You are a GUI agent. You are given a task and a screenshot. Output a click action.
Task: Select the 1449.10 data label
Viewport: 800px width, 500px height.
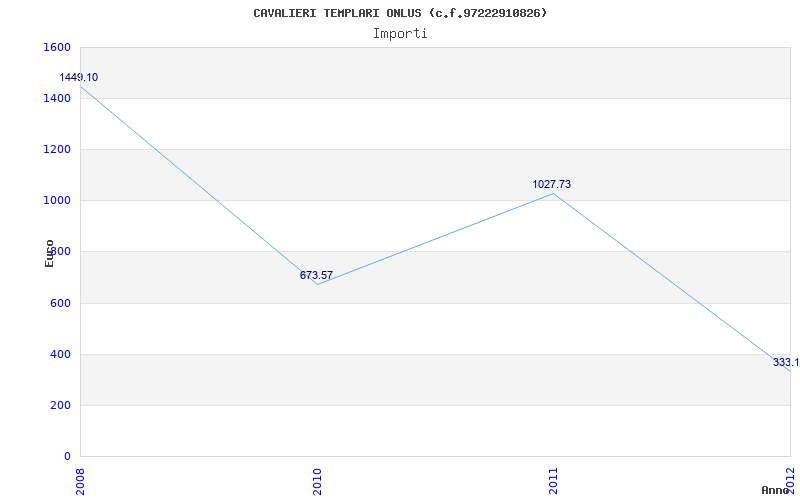(79, 78)
